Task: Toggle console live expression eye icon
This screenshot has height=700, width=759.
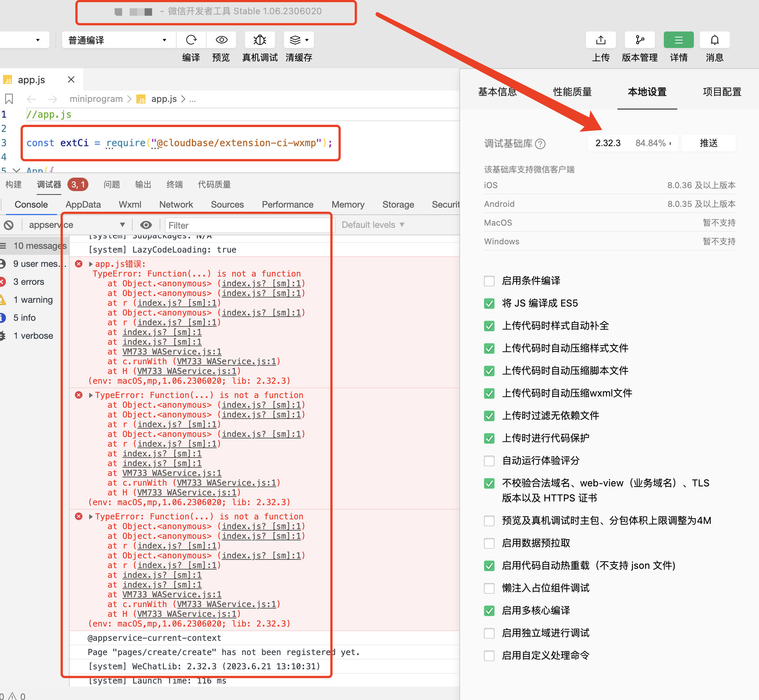Action: [x=146, y=225]
